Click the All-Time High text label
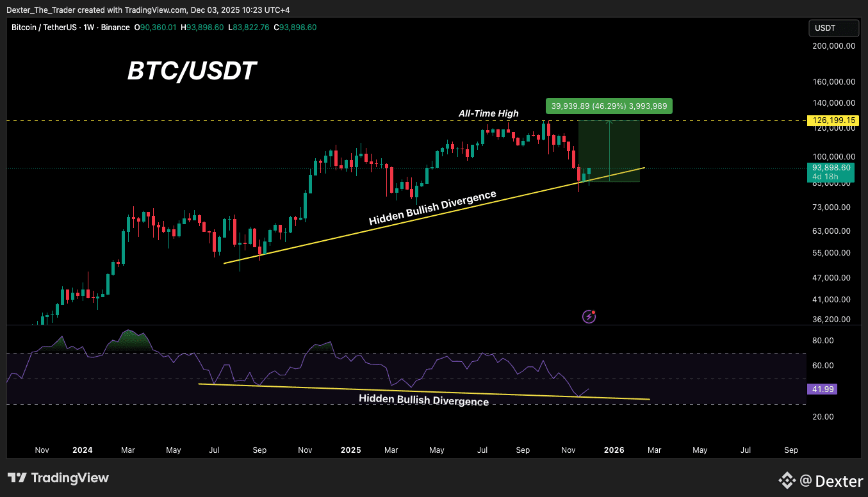This screenshot has height=497, width=868. [x=489, y=113]
